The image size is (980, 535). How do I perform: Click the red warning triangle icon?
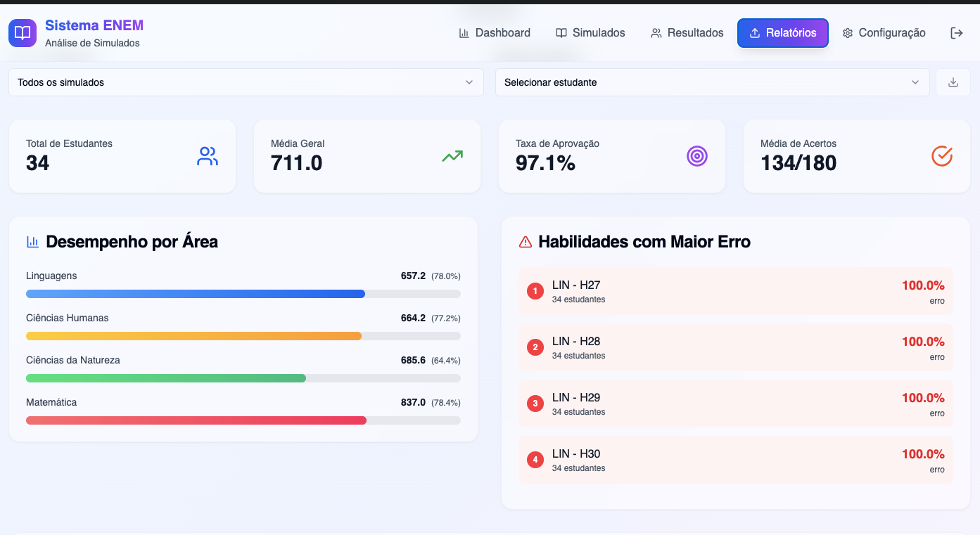tap(525, 242)
